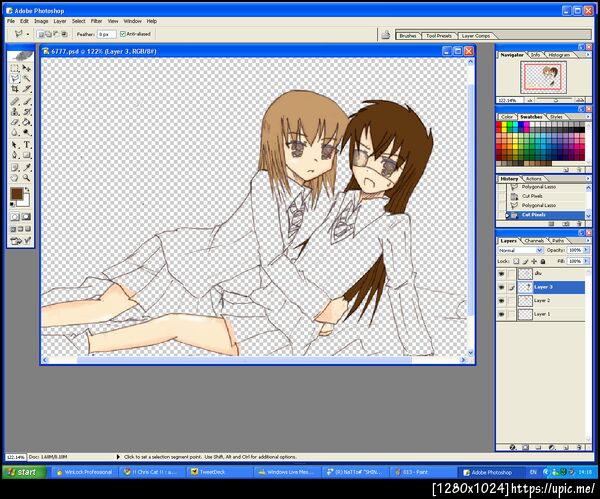Select the Type tool
600x499 pixels.
pyautogui.click(x=26, y=145)
